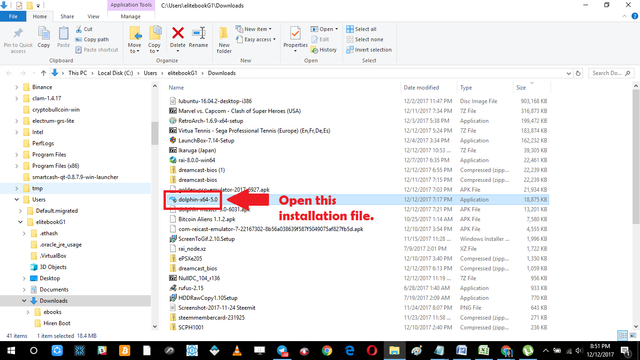Screen dimensions: 640x360
Task: Select the tmp folder in tree
Action: [37, 188]
